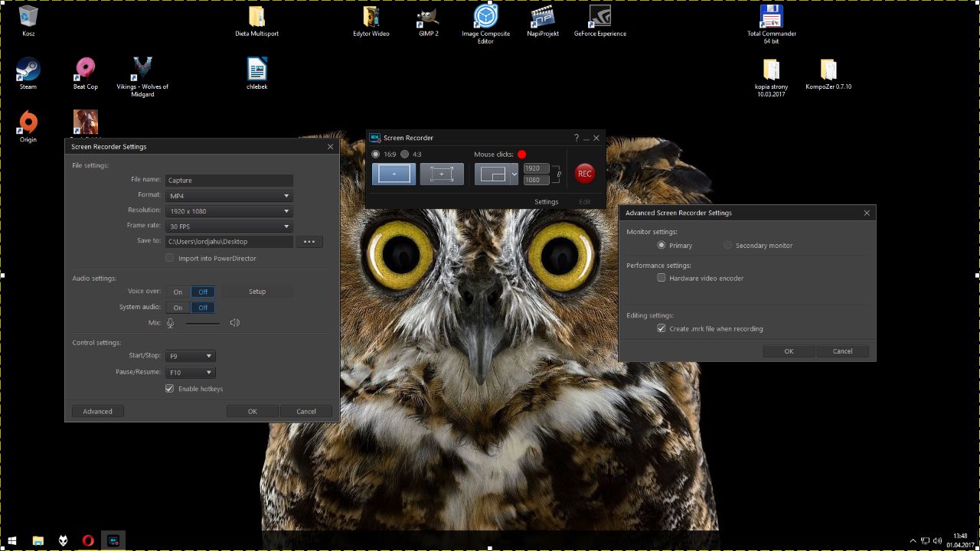Launch Edytor Wideo shortcut

tap(371, 21)
